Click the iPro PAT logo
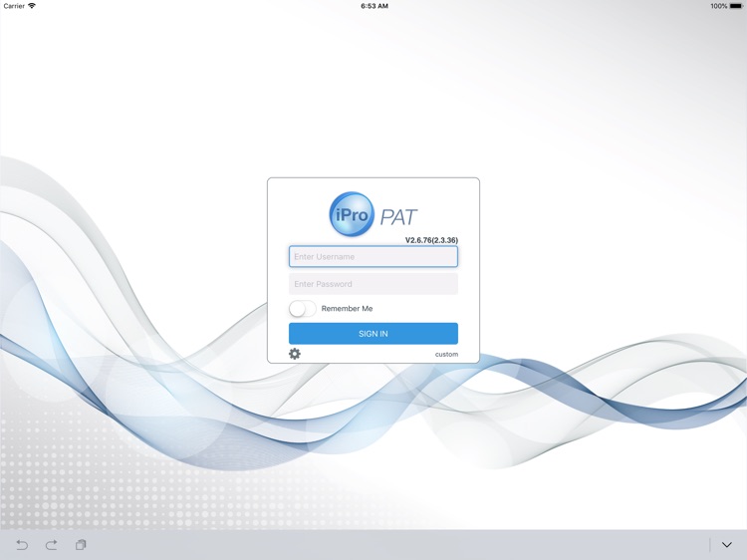The width and height of the screenshot is (747, 560). [373, 214]
